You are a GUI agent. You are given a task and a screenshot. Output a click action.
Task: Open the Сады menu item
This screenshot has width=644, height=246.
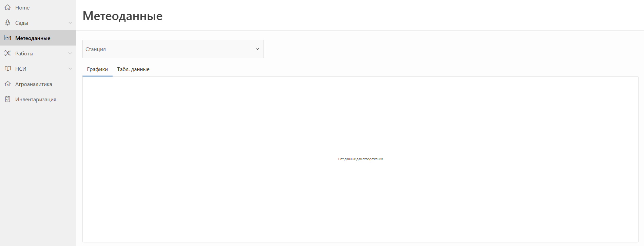click(x=38, y=23)
